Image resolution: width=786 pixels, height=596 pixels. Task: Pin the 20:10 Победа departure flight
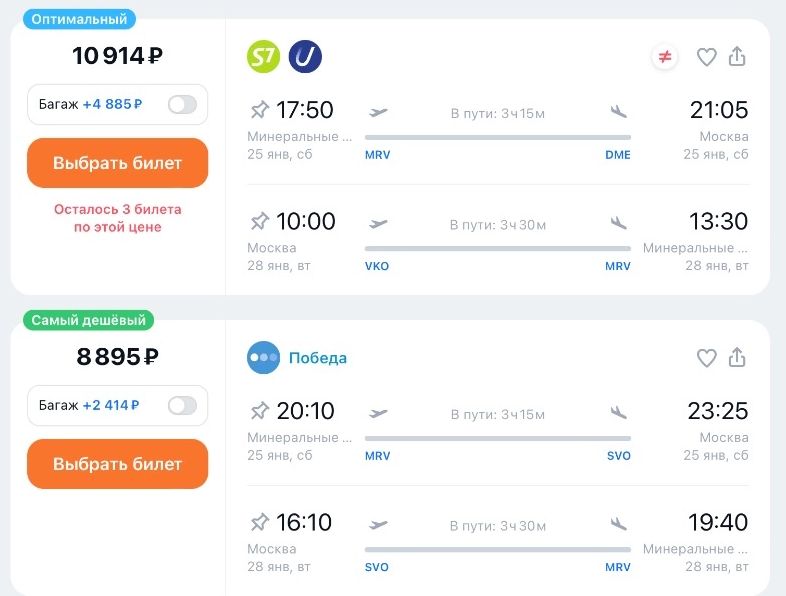pos(260,411)
